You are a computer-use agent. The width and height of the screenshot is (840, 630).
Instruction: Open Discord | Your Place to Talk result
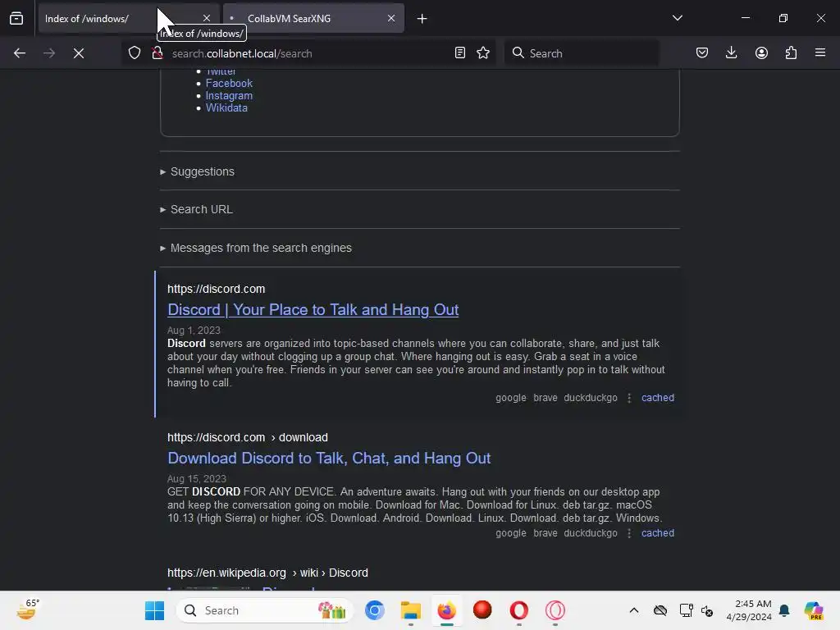coord(313,309)
